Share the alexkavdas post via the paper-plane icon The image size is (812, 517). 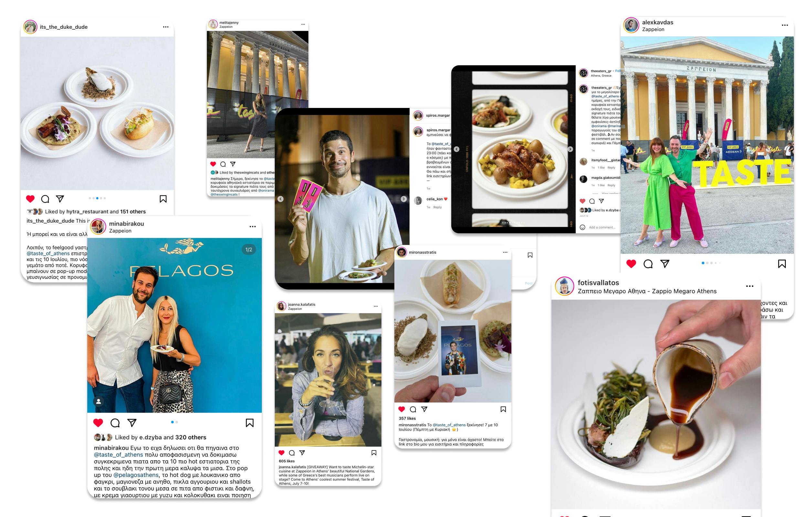pos(665,264)
